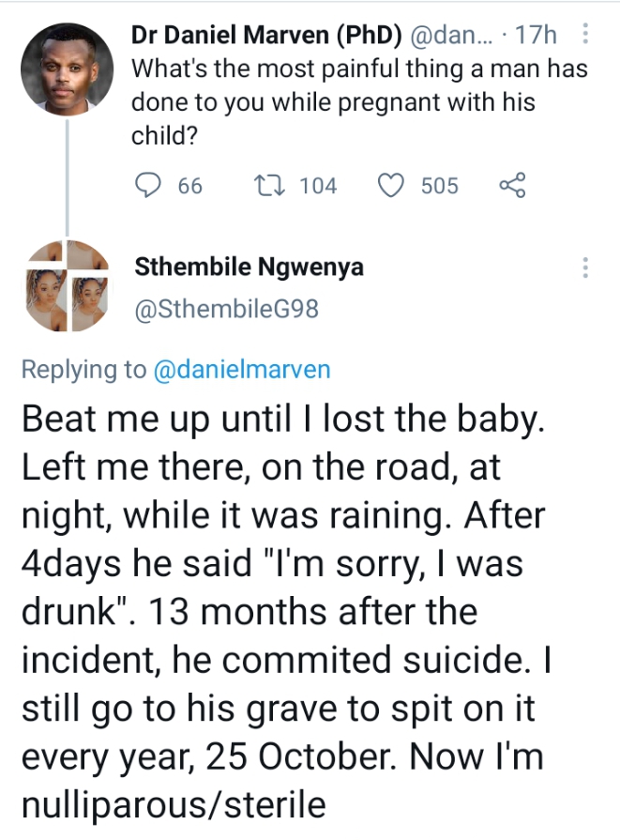
Task: Open the more options menu on Sthembile's reply
Action: click(586, 267)
